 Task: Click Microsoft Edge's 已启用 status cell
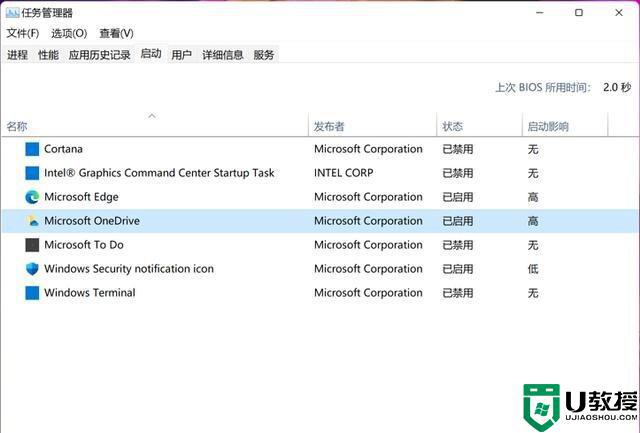[x=458, y=197]
